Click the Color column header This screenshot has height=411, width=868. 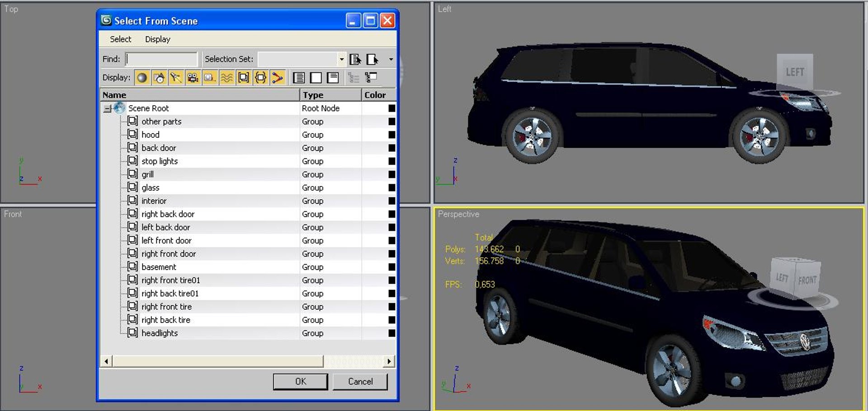[379, 95]
